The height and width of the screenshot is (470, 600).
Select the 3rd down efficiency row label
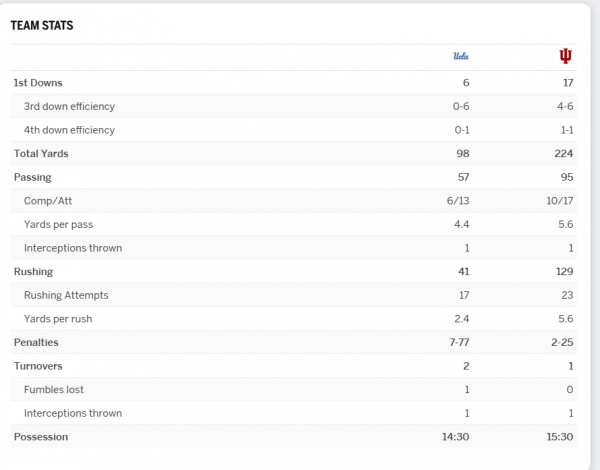69,106
